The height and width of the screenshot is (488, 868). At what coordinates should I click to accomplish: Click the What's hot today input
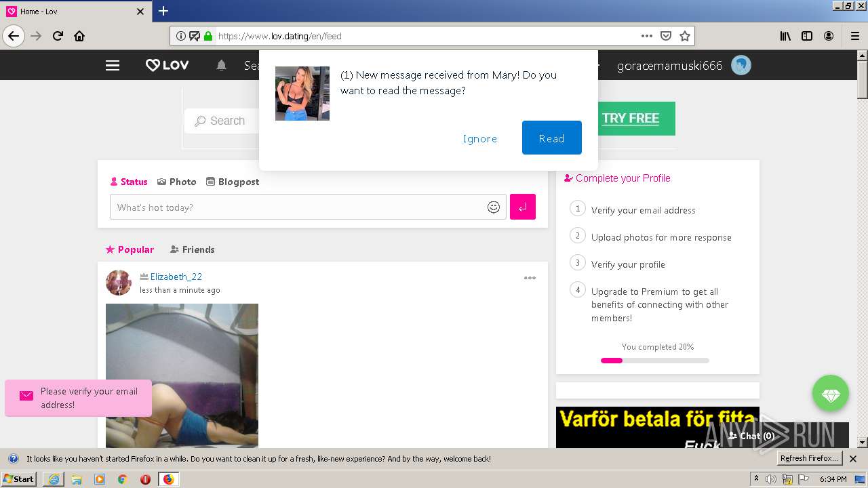[308, 207]
